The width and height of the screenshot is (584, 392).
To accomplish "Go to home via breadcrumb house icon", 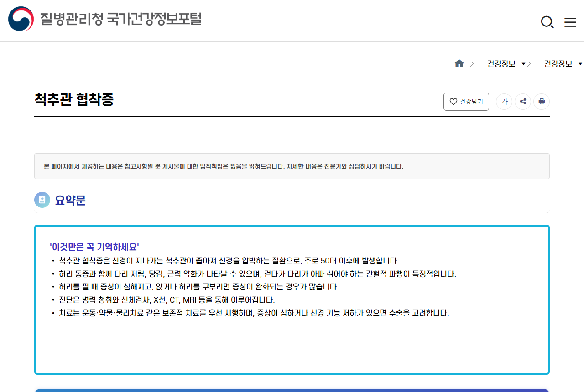I will point(459,64).
